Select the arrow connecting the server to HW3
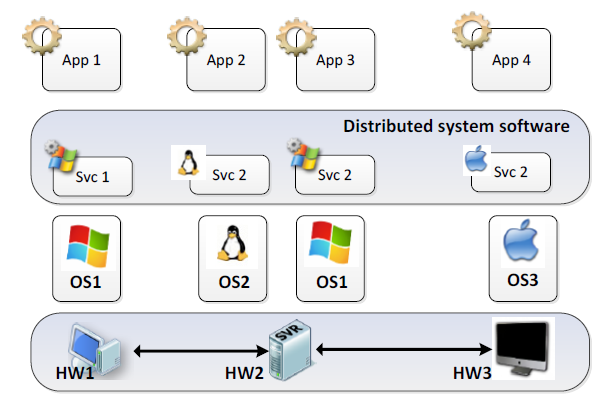Viewport: 616px width, 414px height. [x=404, y=349]
